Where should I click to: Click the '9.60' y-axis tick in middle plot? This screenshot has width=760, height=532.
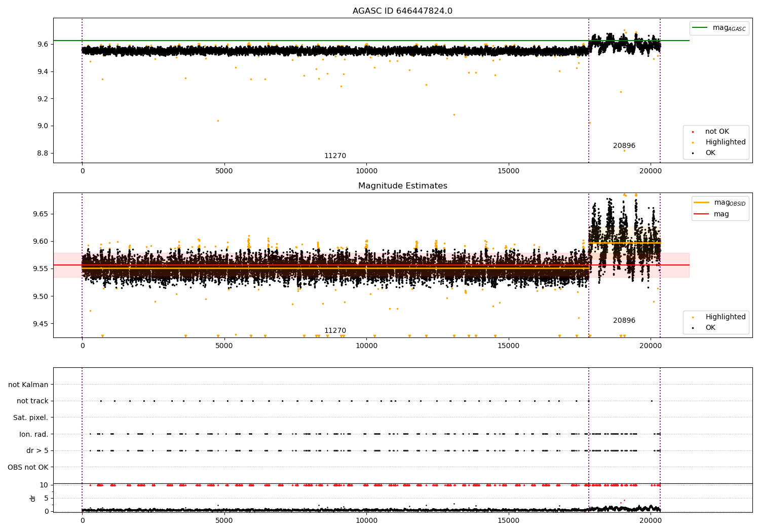[x=41, y=242]
